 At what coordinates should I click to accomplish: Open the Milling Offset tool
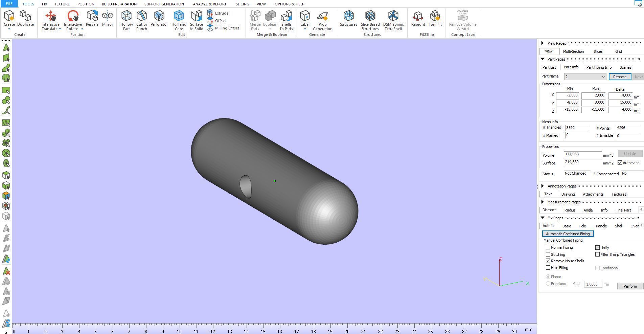[223, 28]
